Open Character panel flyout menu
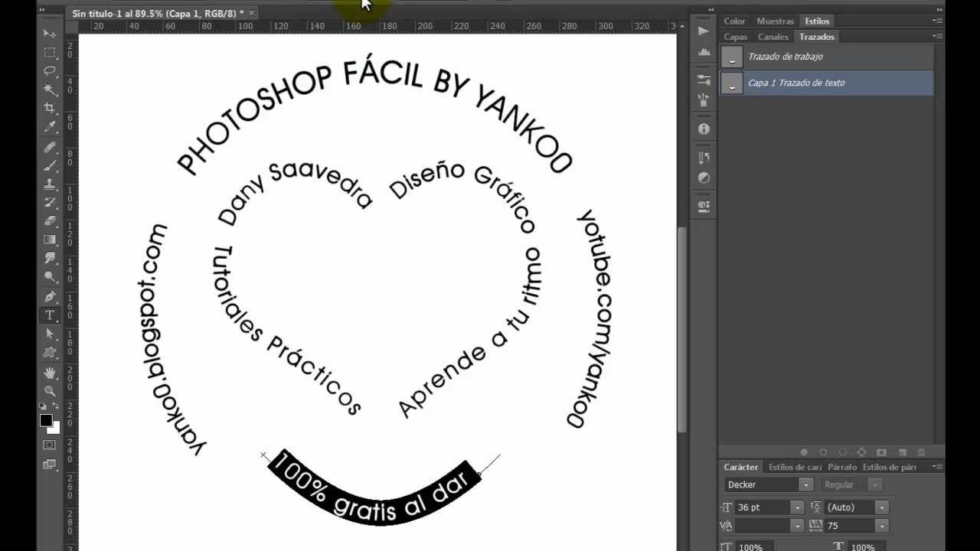 [937, 467]
